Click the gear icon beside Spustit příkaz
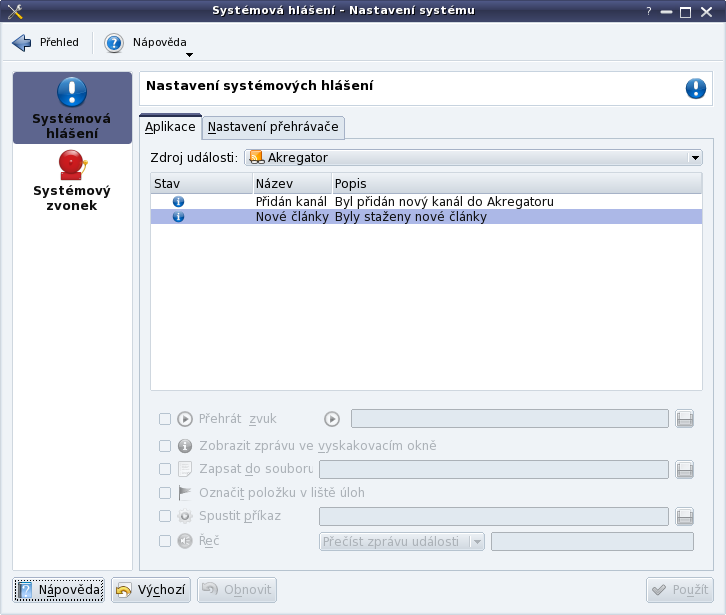The image size is (726, 615). click(185, 516)
